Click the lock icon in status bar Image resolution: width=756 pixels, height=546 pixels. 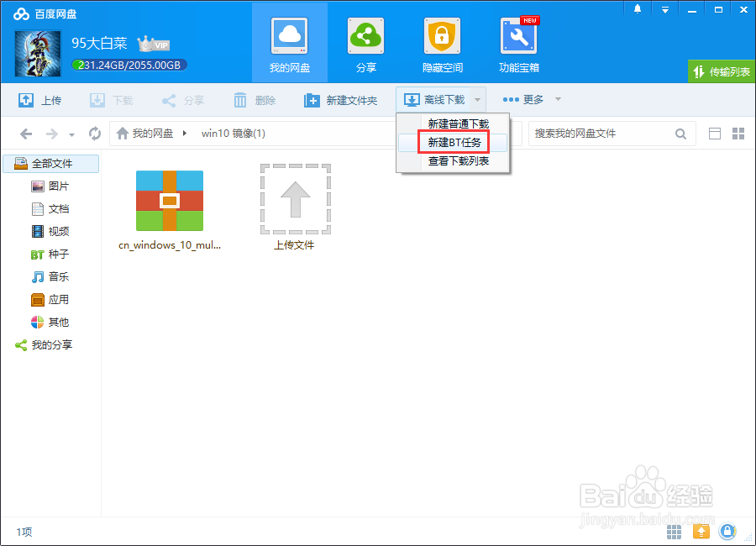727,532
